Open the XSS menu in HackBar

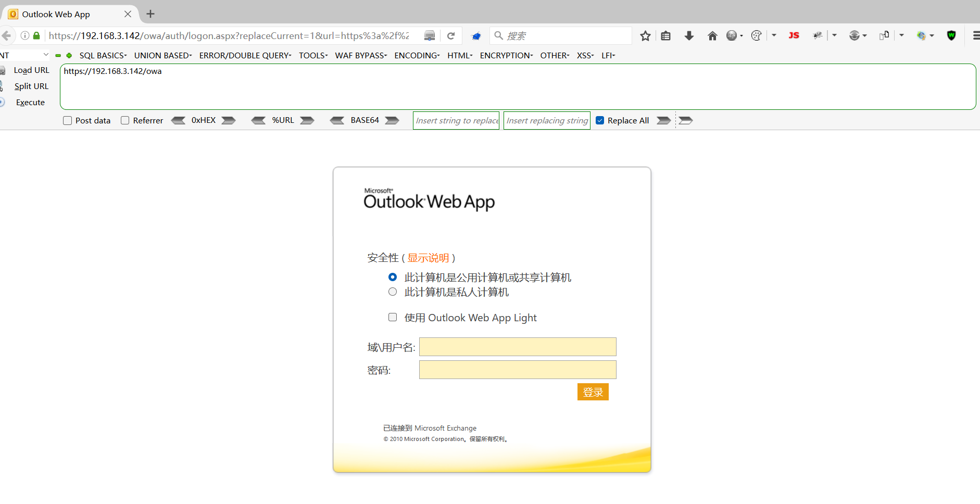[585, 55]
